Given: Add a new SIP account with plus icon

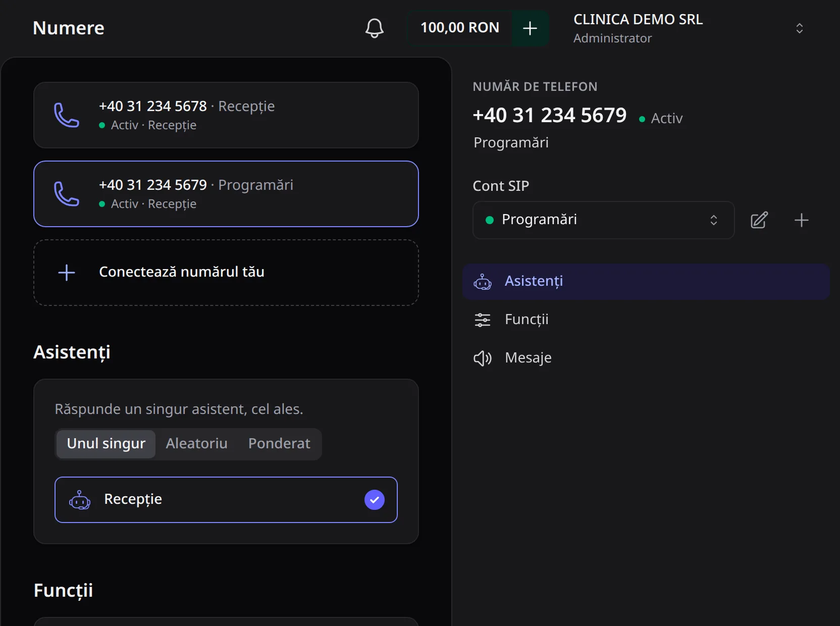Looking at the screenshot, I should point(802,220).
